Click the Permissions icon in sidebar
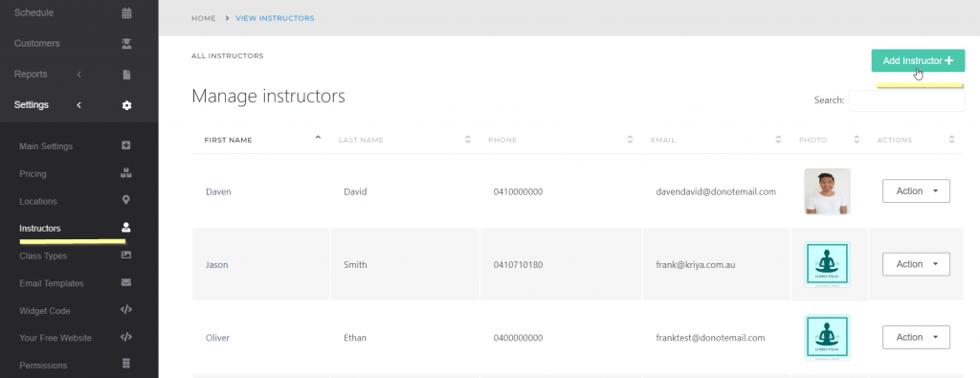 [x=125, y=365]
